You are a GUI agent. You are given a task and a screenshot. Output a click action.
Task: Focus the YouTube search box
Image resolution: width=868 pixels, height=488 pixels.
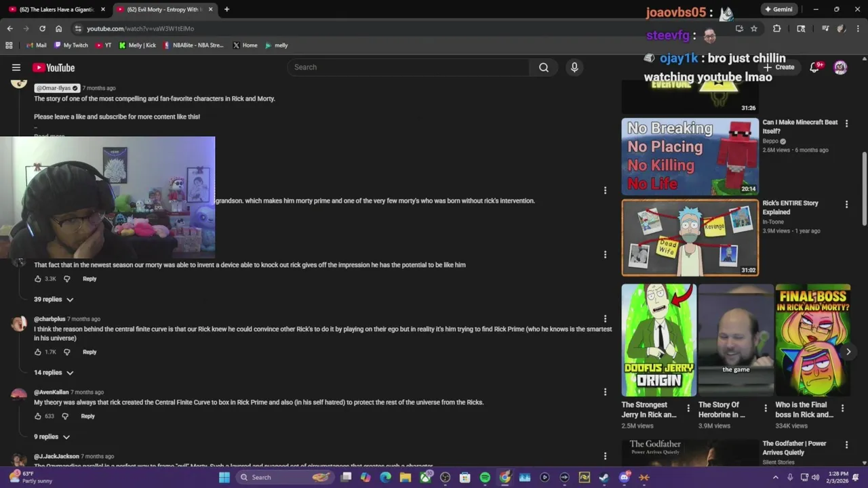tap(408, 67)
